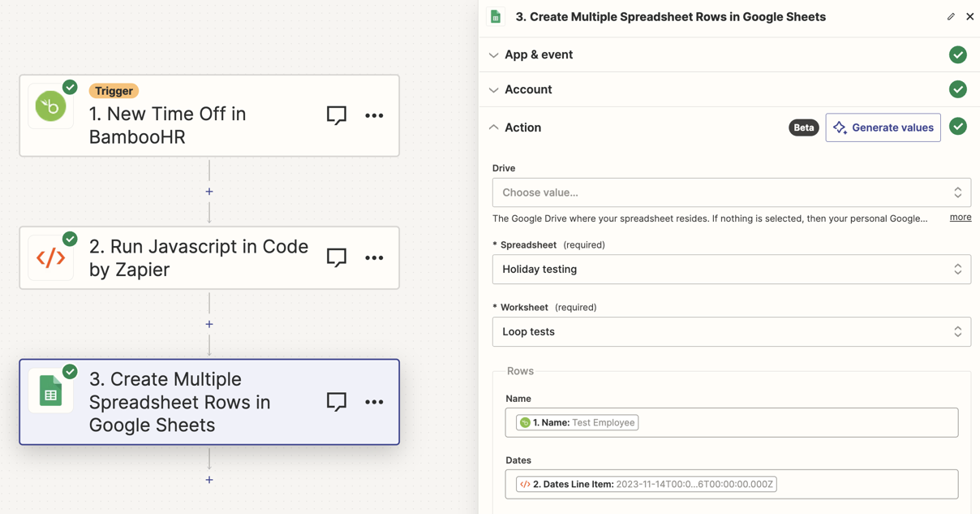The image size is (980, 514).
Task: Click the Trigger label on step 1
Action: point(114,91)
